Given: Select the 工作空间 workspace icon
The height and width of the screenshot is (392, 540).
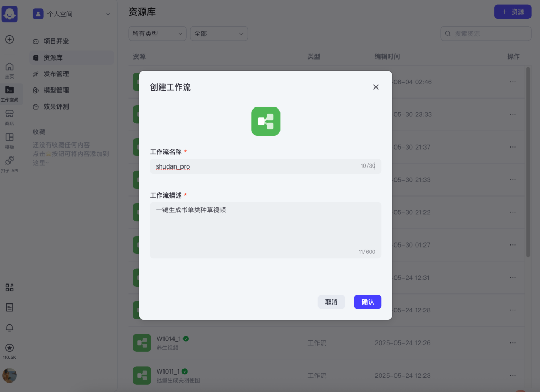Looking at the screenshot, I should pyautogui.click(x=10, y=93).
